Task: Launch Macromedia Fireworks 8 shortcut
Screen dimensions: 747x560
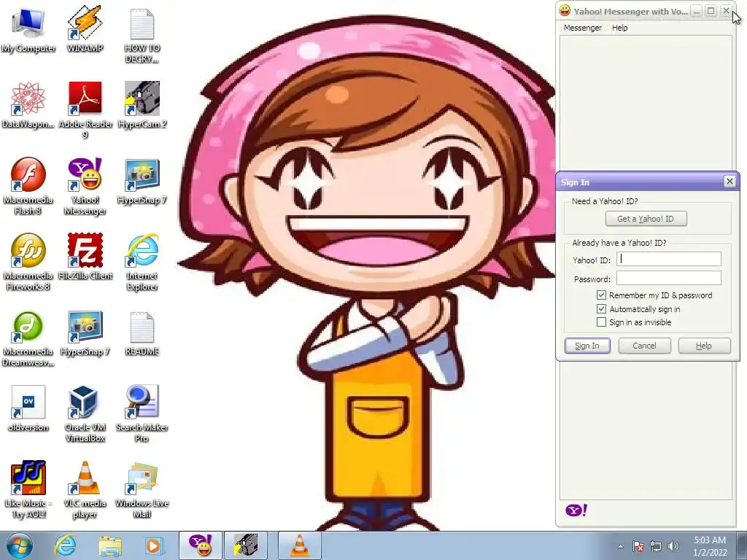Action: 28,262
